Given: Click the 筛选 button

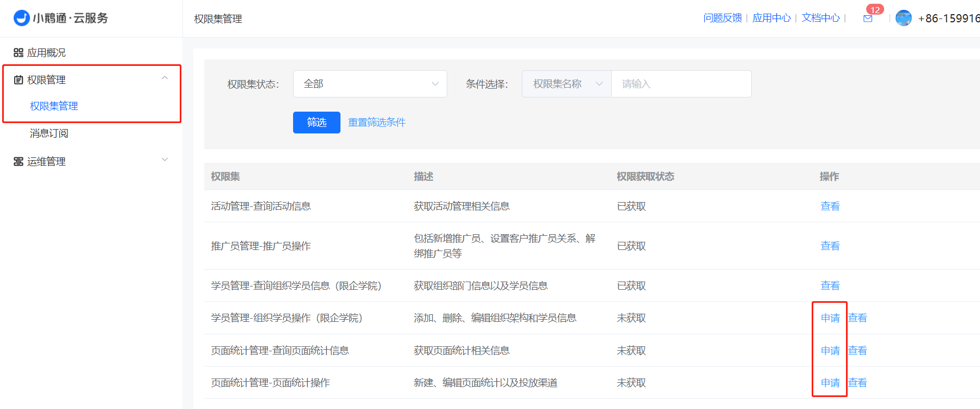Looking at the screenshot, I should (x=316, y=123).
